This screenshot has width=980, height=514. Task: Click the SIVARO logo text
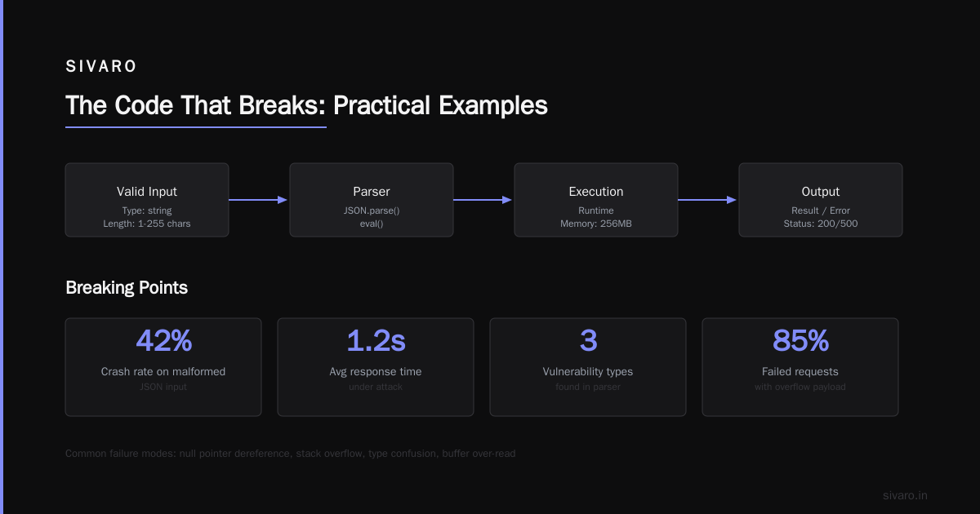[101, 67]
